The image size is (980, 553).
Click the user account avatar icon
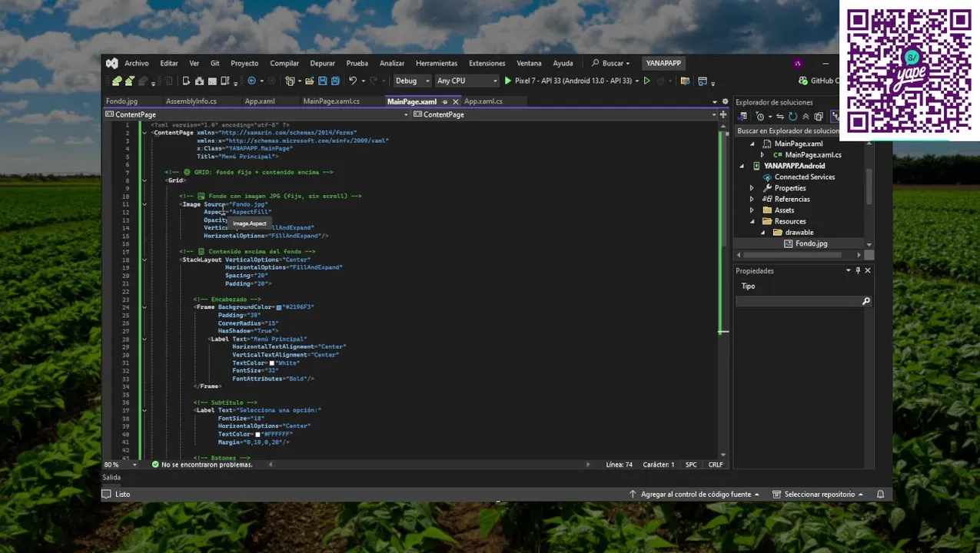point(798,64)
